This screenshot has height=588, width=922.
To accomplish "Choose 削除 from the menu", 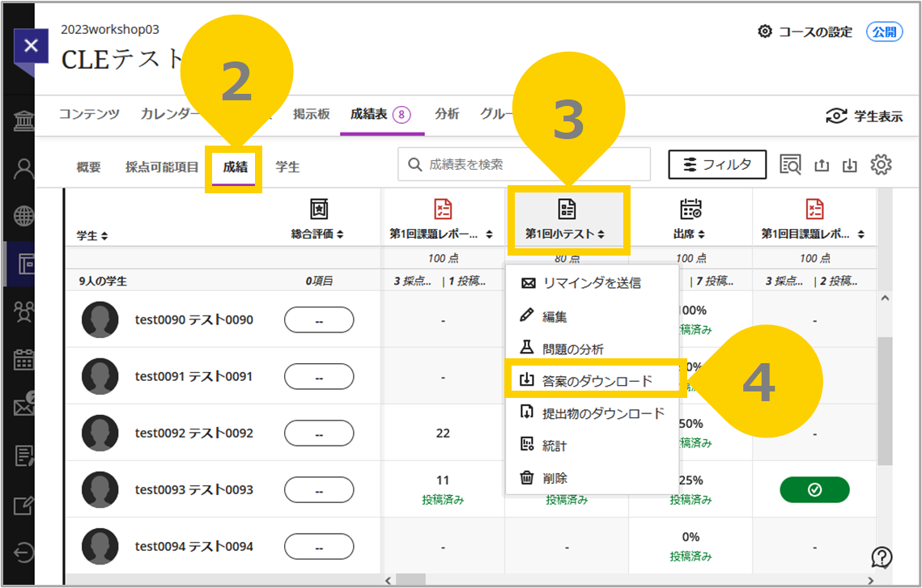I will [591, 478].
